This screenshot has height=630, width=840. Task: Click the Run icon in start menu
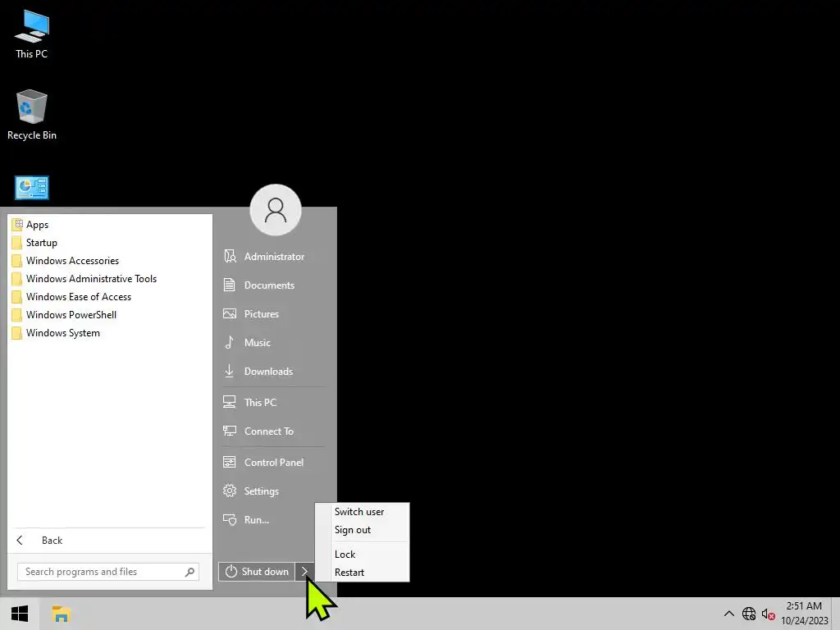coord(230,519)
